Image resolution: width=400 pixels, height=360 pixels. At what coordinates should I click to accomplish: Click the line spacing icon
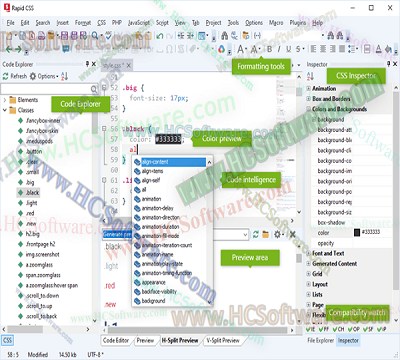click(x=352, y=49)
